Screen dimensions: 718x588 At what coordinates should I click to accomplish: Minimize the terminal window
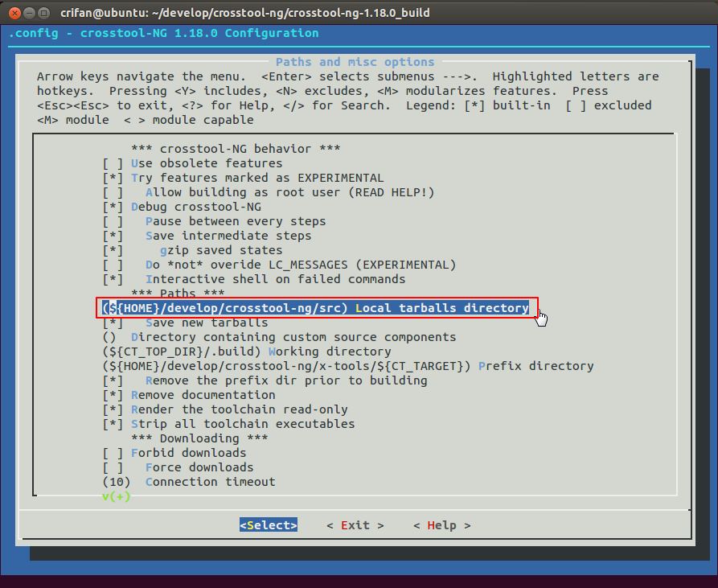point(29,13)
